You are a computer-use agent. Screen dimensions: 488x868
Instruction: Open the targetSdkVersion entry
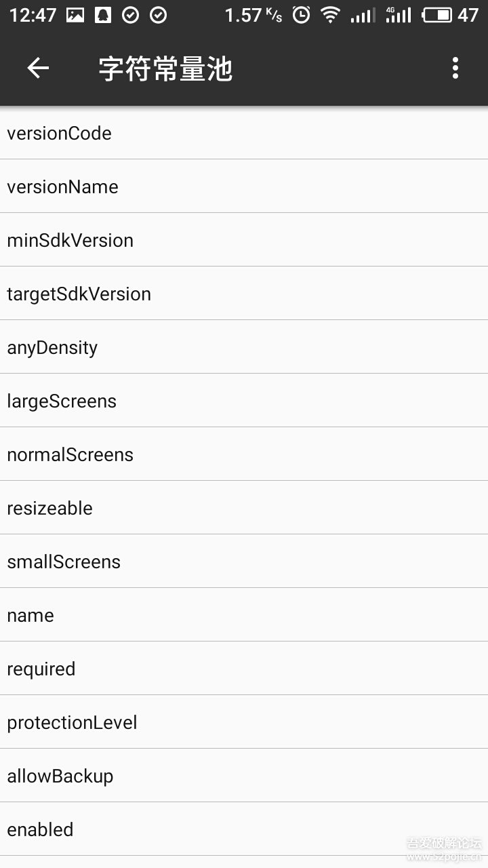[244, 294]
